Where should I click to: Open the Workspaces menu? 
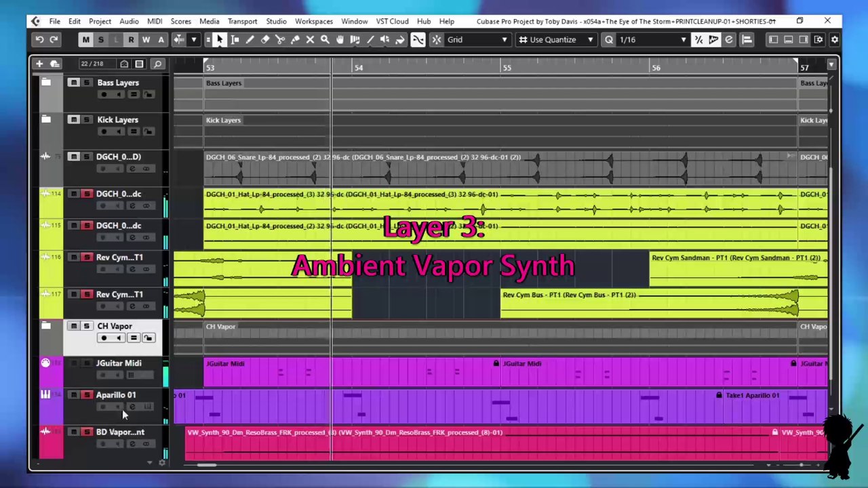[x=313, y=21]
